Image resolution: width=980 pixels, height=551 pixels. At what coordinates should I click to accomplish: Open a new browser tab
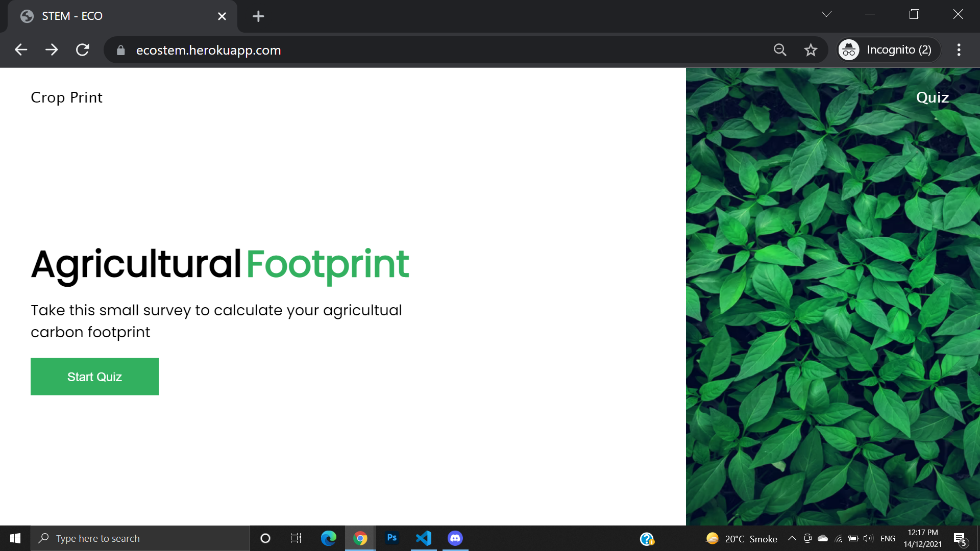tap(258, 16)
